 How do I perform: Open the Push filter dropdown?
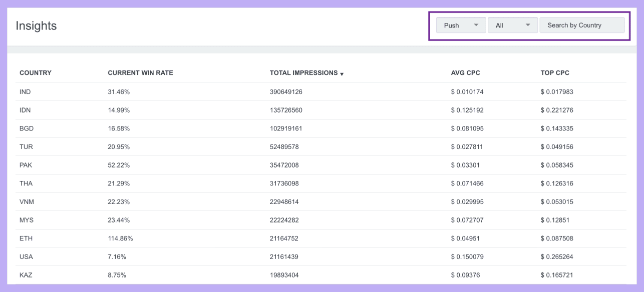click(460, 25)
